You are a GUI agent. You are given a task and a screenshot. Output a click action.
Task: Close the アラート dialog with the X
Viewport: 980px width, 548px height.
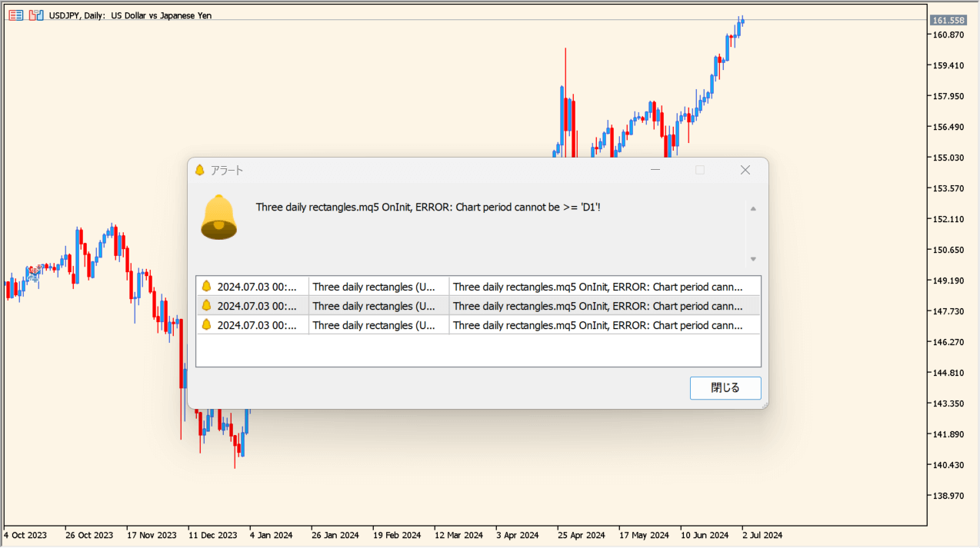[x=745, y=170]
